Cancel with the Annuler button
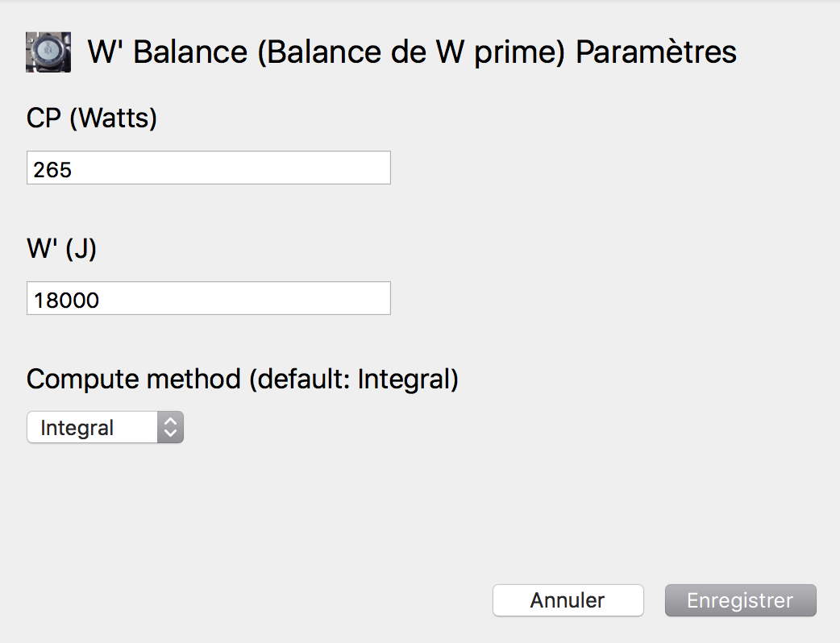 pyautogui.click(x=568, y=600)
